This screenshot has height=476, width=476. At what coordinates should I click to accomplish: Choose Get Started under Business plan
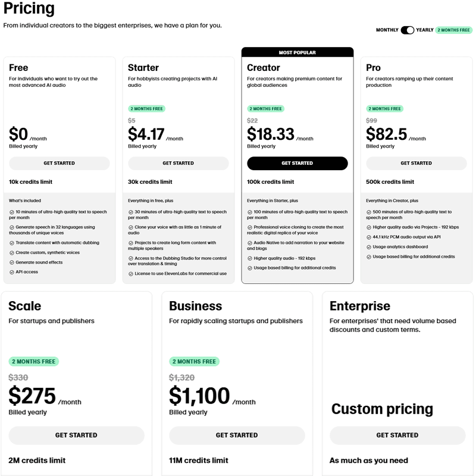(237, 435)
